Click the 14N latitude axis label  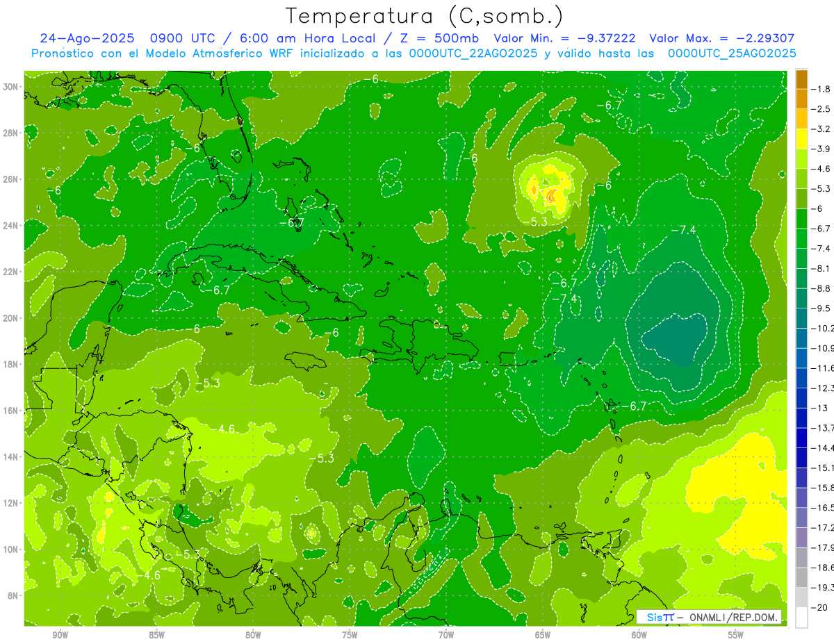pyautogui.click(x=11, y=456)
